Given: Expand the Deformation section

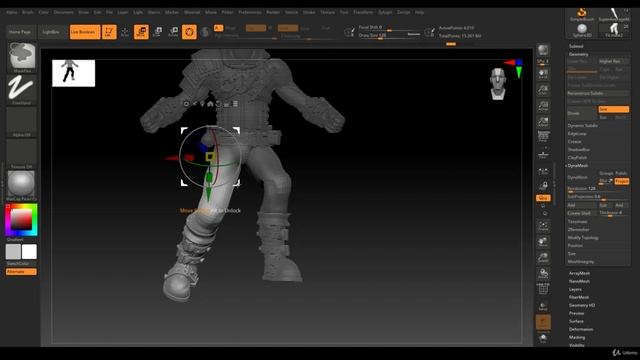Looking at the screenshot, I should coord(581,329).
